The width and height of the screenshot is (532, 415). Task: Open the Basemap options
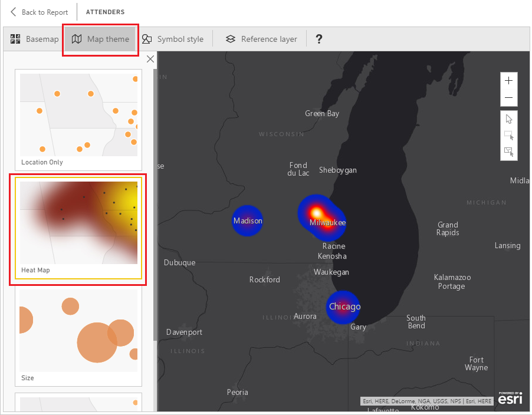(34, 39)
